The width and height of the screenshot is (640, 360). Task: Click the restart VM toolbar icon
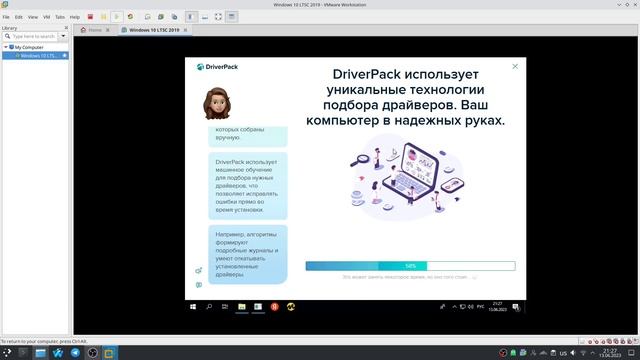pyautogui.click(x=131, y=17)
